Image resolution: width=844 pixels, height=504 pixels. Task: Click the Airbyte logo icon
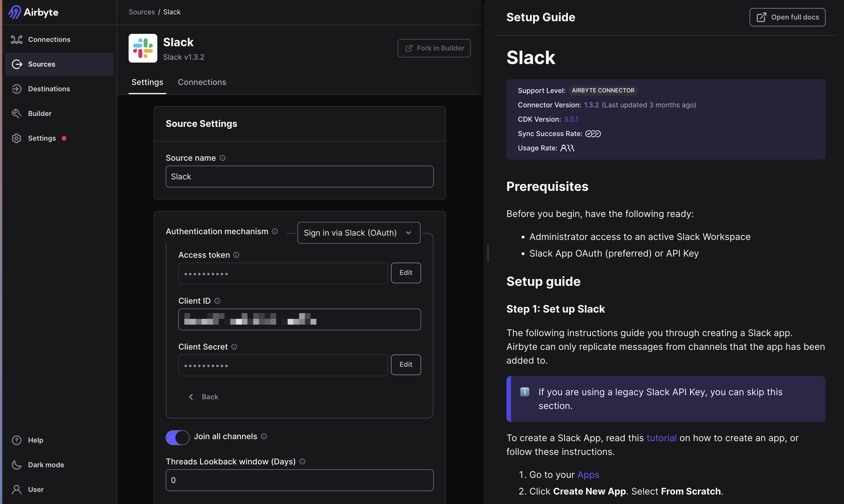coord(14,12)
